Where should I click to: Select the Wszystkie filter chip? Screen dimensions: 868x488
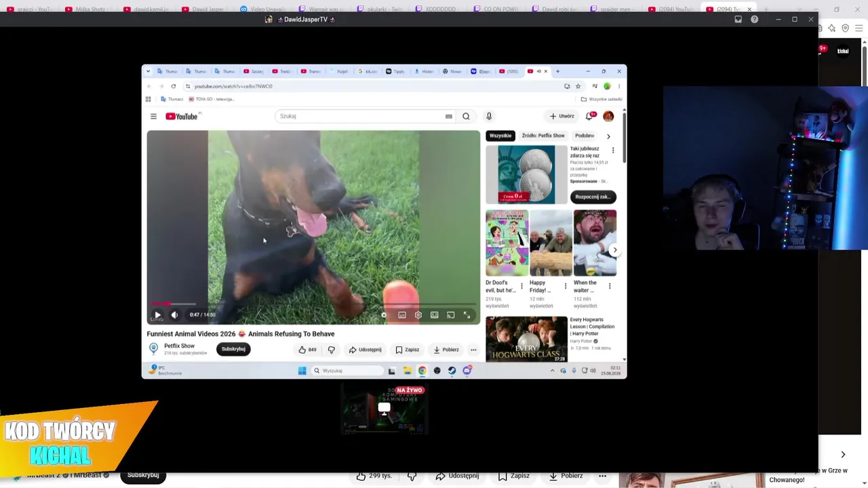500,136
